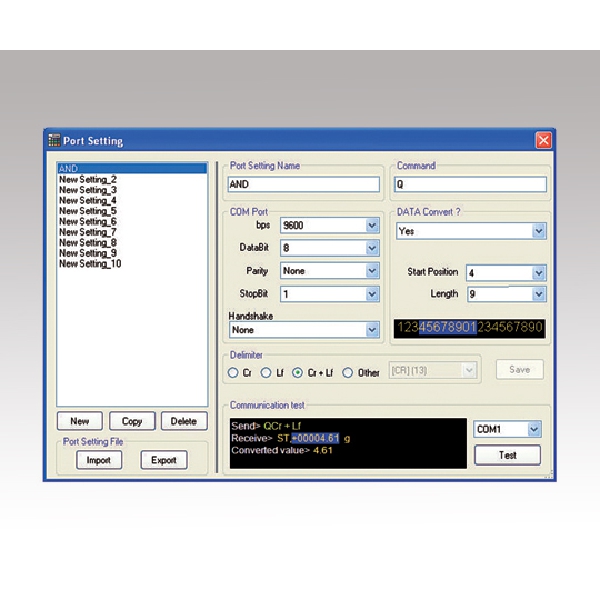600x600 pixels.
Task: Select the Other delimiter radio button
Action: click(348, 373)
